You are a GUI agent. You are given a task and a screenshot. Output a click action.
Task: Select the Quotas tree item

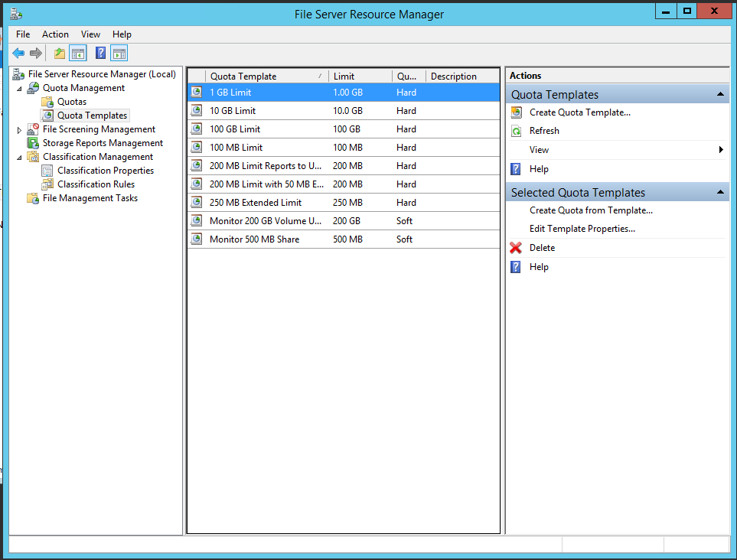(71, 102)
